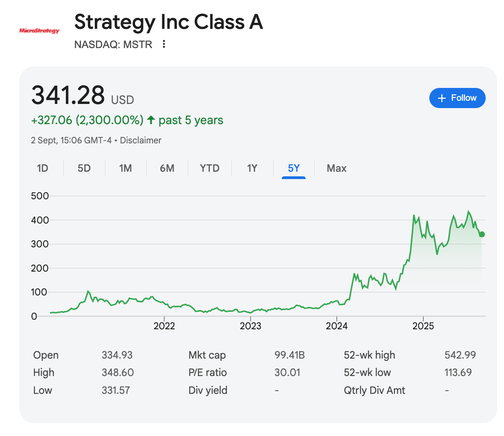Select the 5Y chart range
The image size is (504, 436).
(294, 169)
